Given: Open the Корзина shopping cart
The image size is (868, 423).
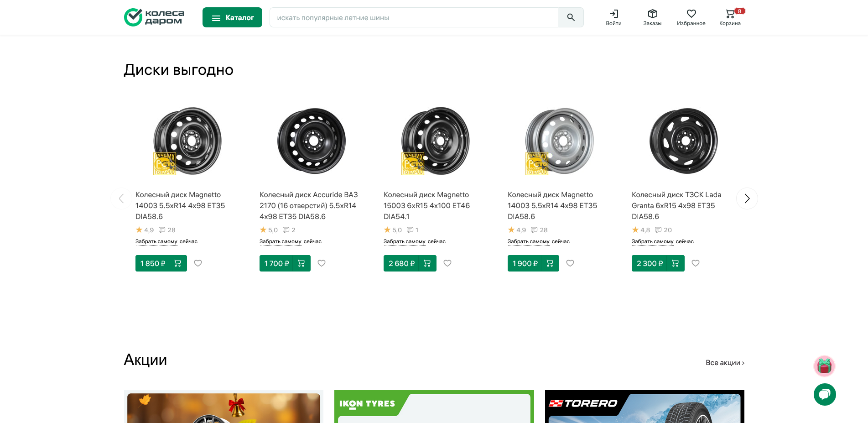Looking at the screenshot, I should (x=730, y=17).
